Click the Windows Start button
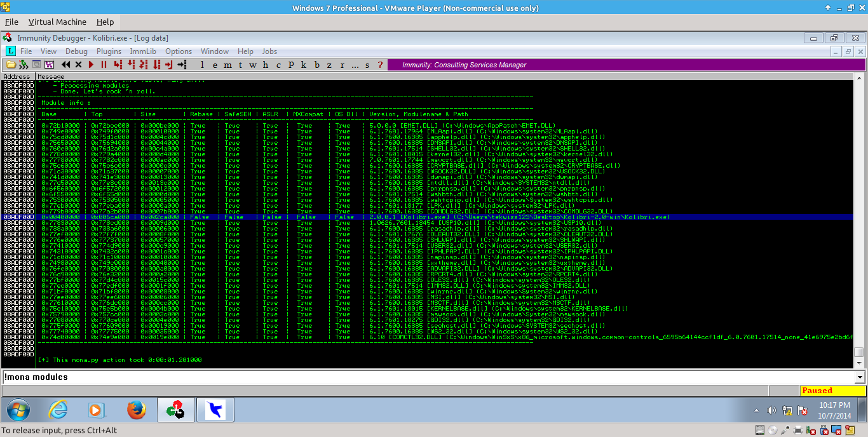868x437 pixels. coord(18,410)
